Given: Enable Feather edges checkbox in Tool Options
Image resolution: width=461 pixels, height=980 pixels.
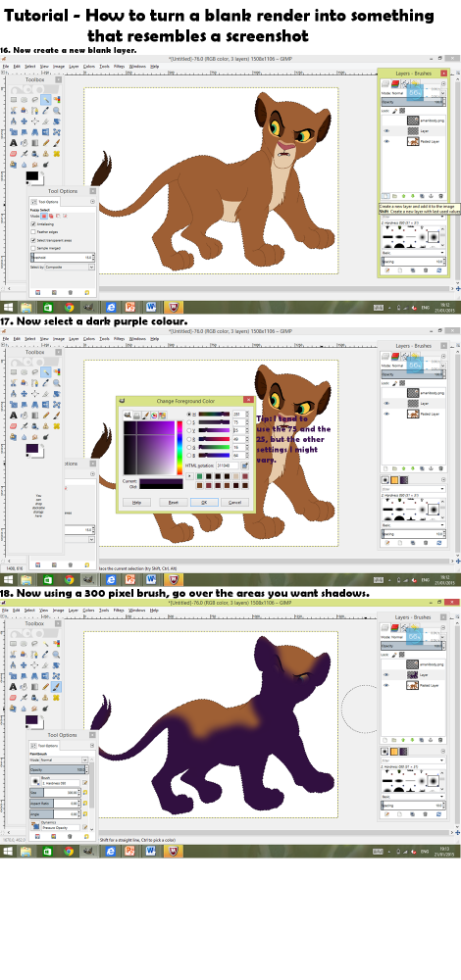Looking at the screenshot, I should click(x=33, y=232).
